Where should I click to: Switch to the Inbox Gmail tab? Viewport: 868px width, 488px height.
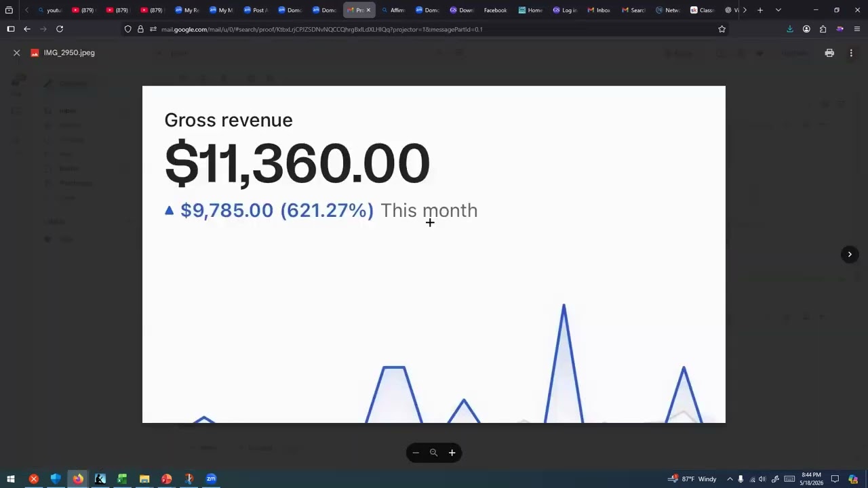[x=599, y=10]
